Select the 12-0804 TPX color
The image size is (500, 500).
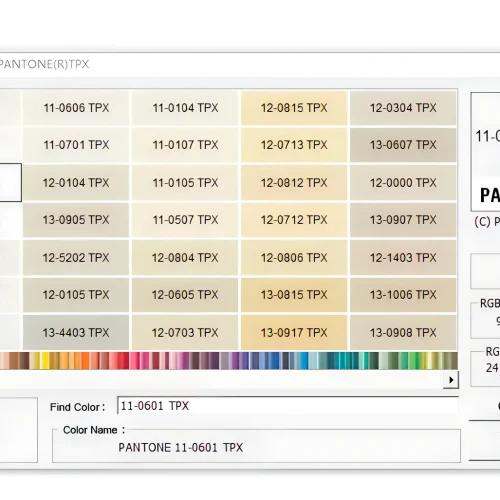point(185,258)
